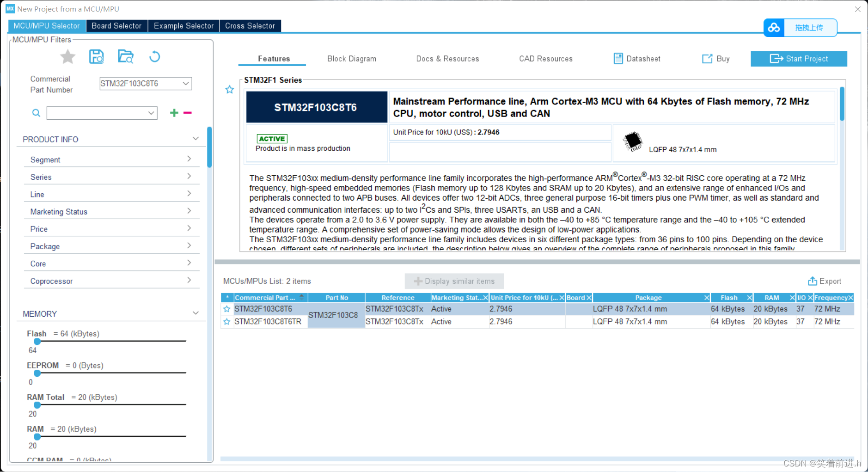Toggle favorite star for STM32F103C8T6 row
The image size is (868, 472).
tap(226, 309)
